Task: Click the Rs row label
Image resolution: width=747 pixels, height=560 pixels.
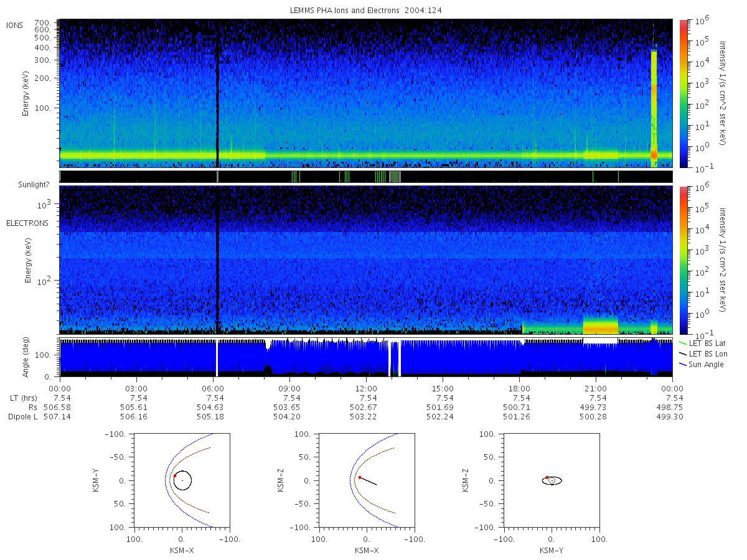Action: tap(34, 407)
